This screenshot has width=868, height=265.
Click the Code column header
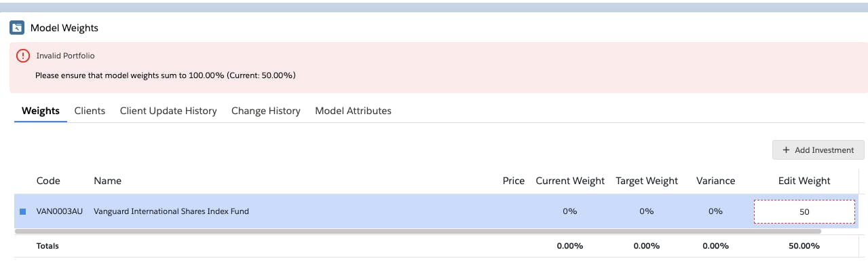pyautogui.click(x=48, y=181)
